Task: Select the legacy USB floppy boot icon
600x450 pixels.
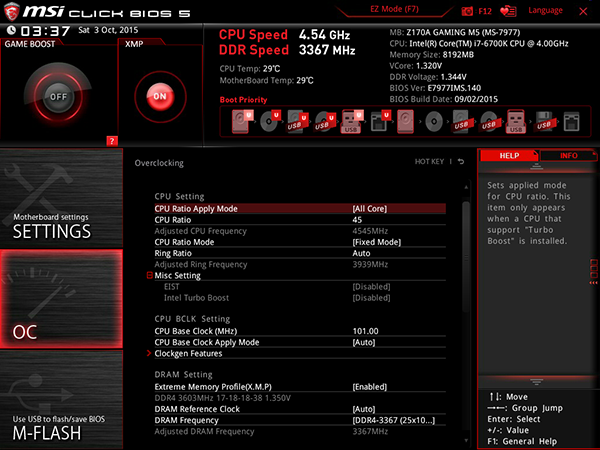Action: (544, 121)
